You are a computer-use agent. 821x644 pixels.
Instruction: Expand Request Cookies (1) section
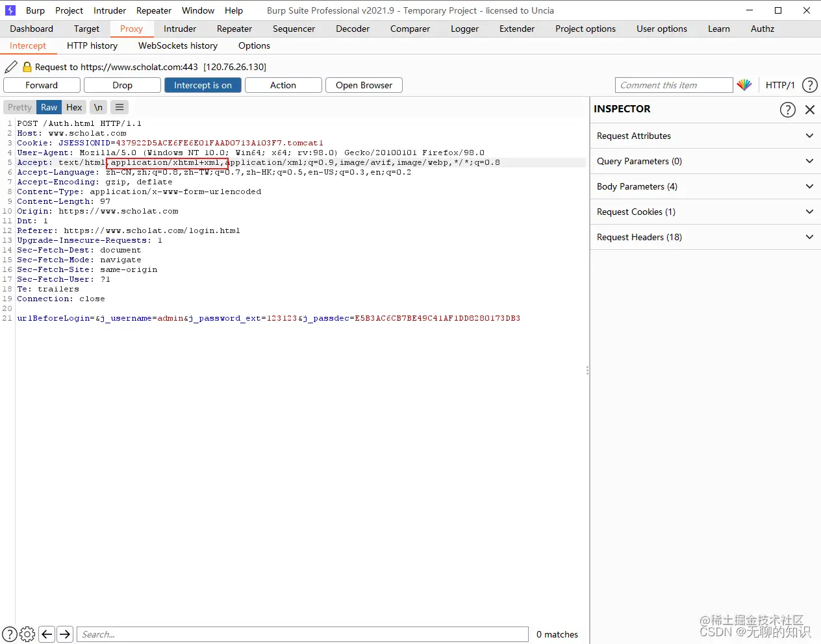705,212
